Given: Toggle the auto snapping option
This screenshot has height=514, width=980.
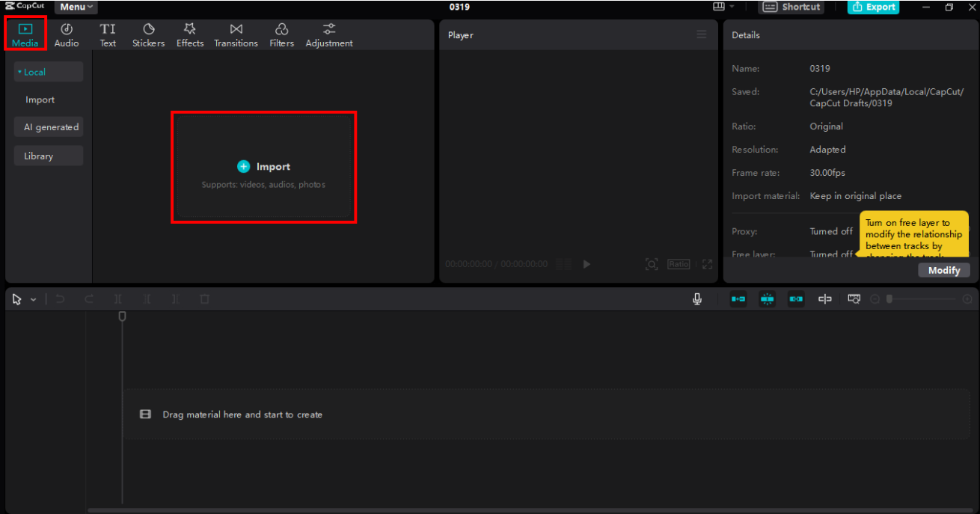Looking at the screenshot, I should pyautogui.click(x=767, y=299).
